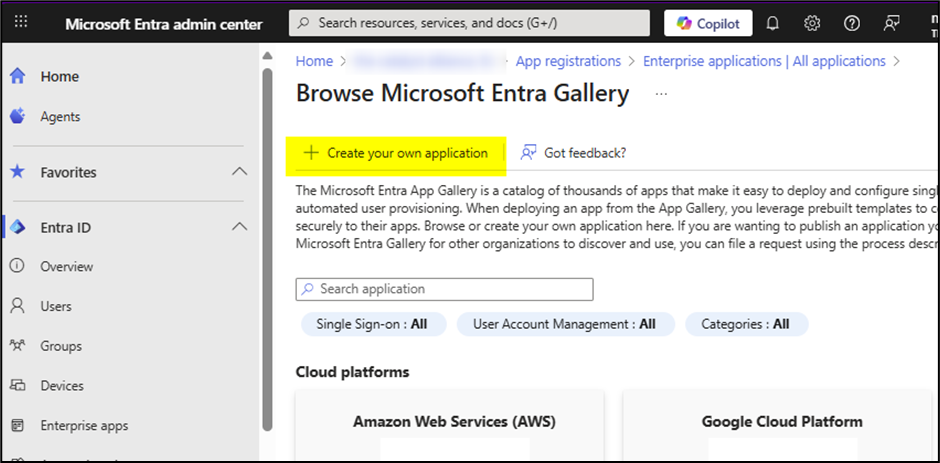
Task: Click the Search application input field
Action: click(445, 289)
